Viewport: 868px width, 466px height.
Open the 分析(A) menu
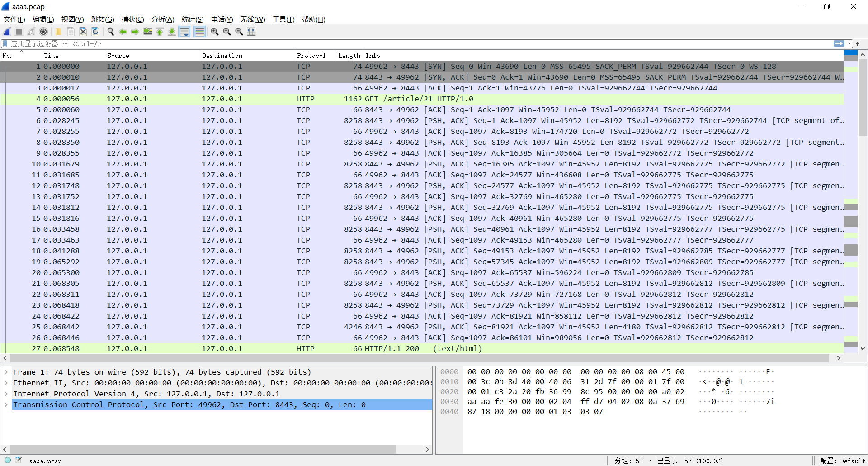[x=162, y=19]
